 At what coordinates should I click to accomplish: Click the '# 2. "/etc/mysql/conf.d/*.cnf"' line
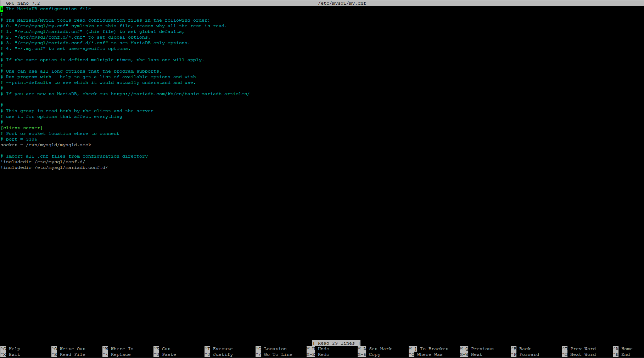tap(75, 37)
